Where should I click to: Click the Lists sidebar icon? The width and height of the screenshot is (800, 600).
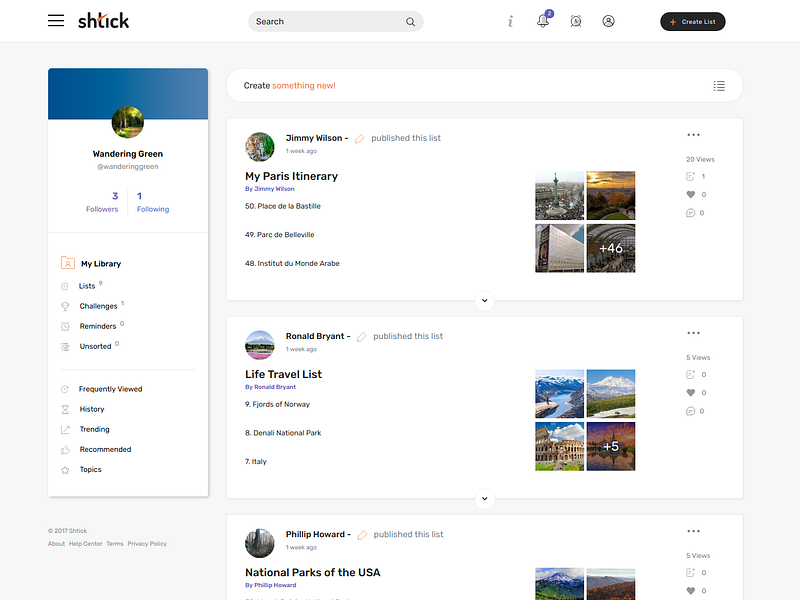point(65,286)
